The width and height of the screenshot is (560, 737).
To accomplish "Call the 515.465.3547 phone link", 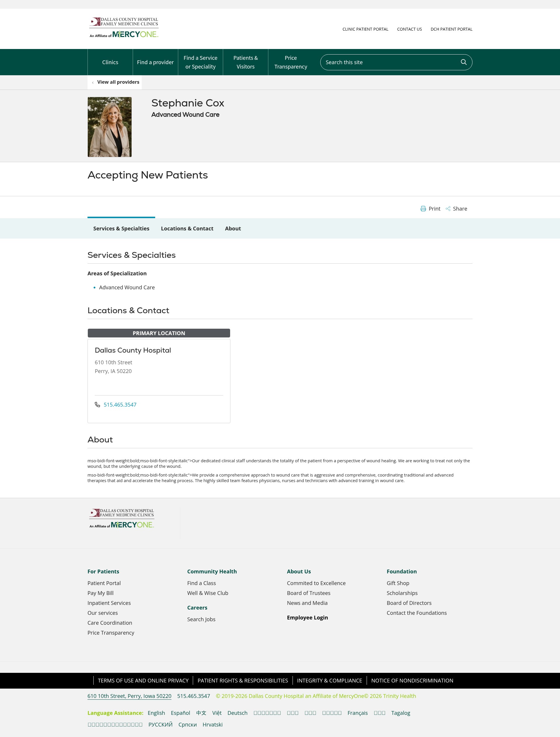I will pyautogui.click(x=120, y=405).
